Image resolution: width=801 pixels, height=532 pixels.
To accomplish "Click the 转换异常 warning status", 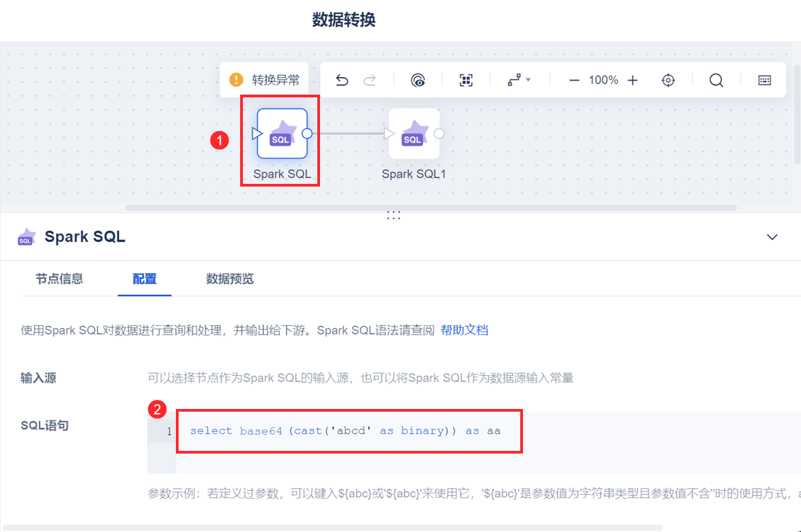I will tap(264, 80).
